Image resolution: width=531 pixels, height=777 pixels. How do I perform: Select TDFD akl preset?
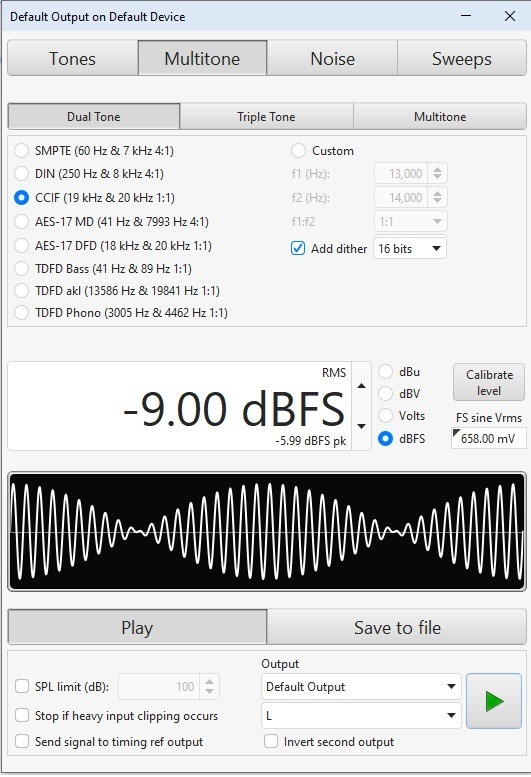click(x=117, y=290)
